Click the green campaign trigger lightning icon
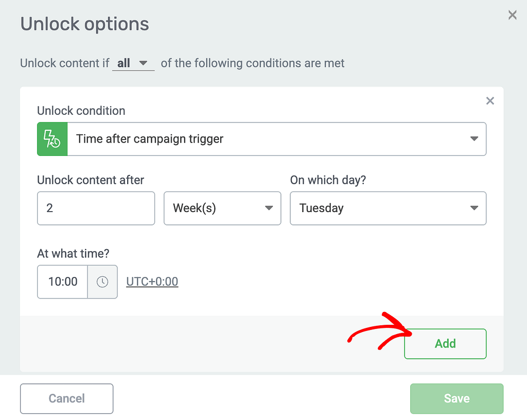This screenshot has width=527, height=420. (52, 139)
